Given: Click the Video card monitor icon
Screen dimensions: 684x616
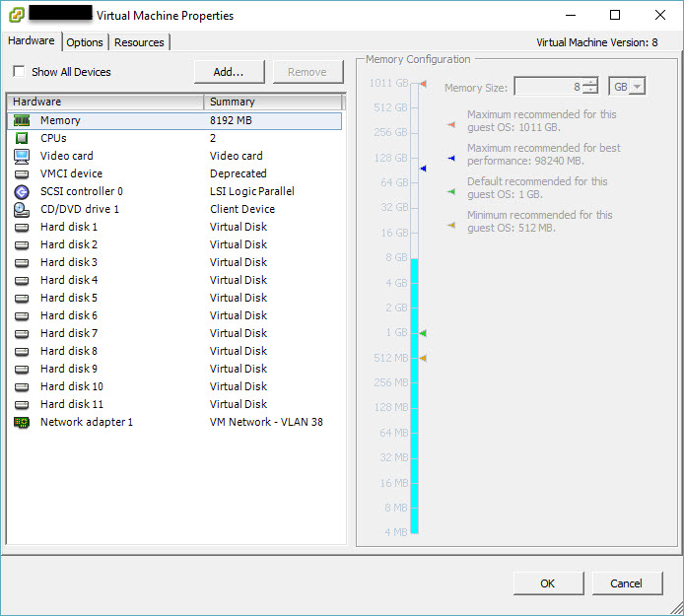Looking at the screenshot, I should [x=22, y=156].
